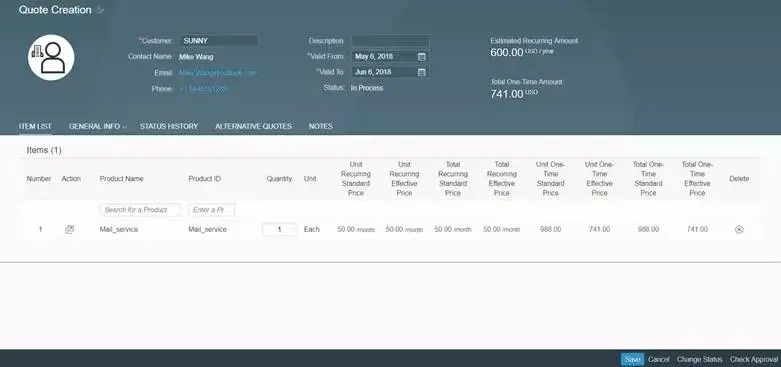Focus the Description input field

click(390, 41)
